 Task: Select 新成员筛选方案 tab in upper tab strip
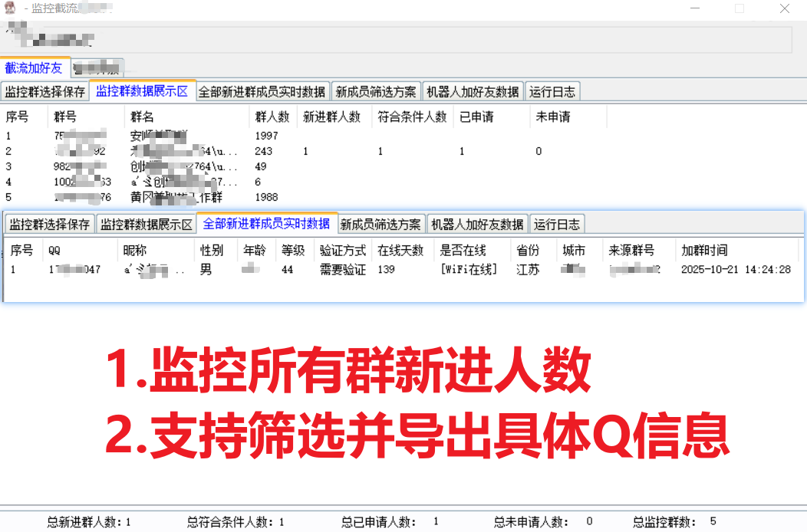pyautogui.click(x=376, y=92)
